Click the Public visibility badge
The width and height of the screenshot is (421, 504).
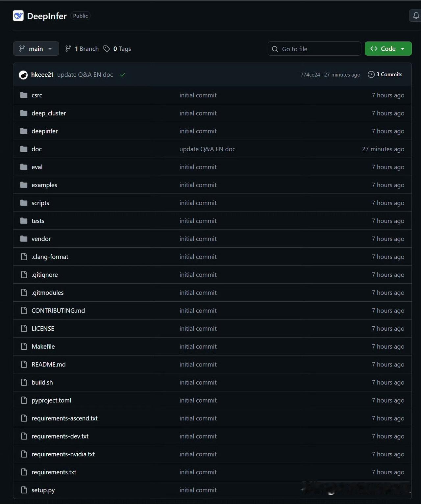click(x=81, y=16)
